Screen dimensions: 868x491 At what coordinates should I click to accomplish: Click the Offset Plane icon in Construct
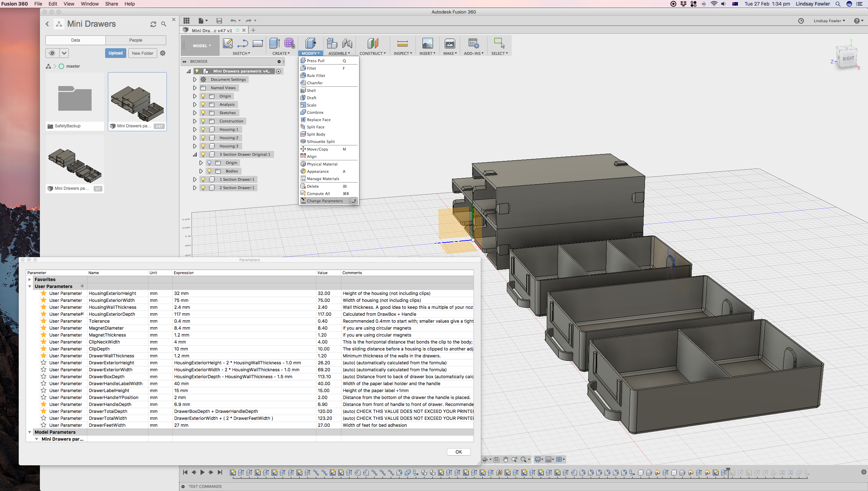coord(373,43)
